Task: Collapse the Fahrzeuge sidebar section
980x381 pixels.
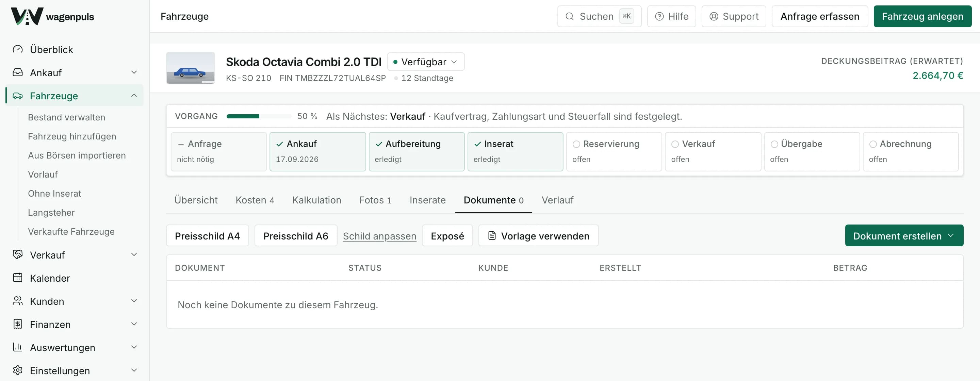Action: (134, 96)
